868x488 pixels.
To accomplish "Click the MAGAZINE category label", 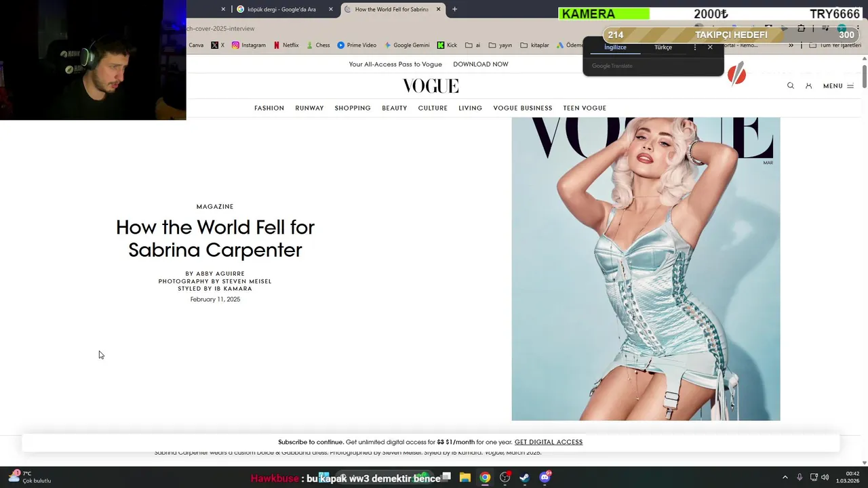I will tap(215, 207).
